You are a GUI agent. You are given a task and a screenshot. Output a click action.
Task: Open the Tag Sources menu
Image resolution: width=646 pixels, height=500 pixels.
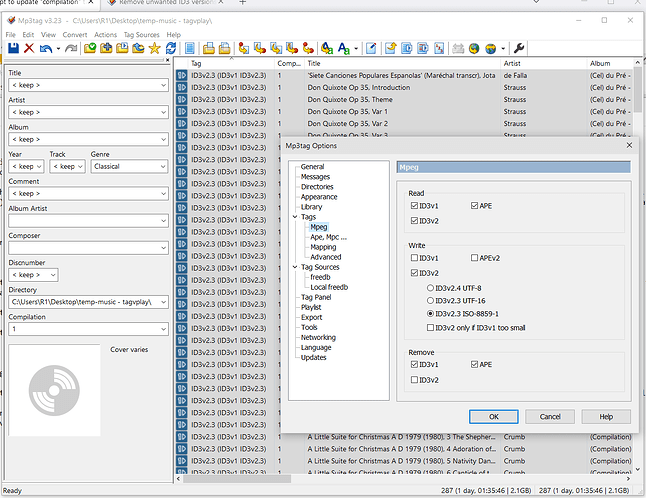pyautogui.click(x=141, y=35)
